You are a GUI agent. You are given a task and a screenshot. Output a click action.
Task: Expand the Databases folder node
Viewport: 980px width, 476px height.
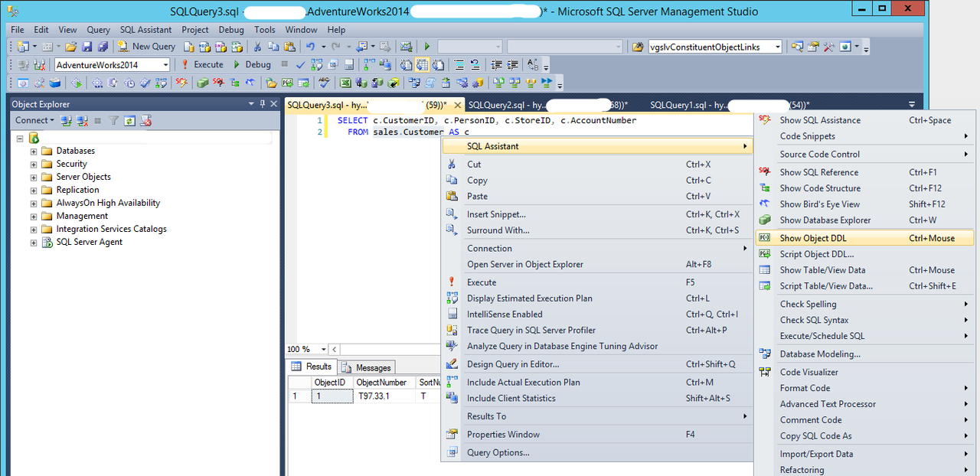pyautogui.click(x=33, y=152)
